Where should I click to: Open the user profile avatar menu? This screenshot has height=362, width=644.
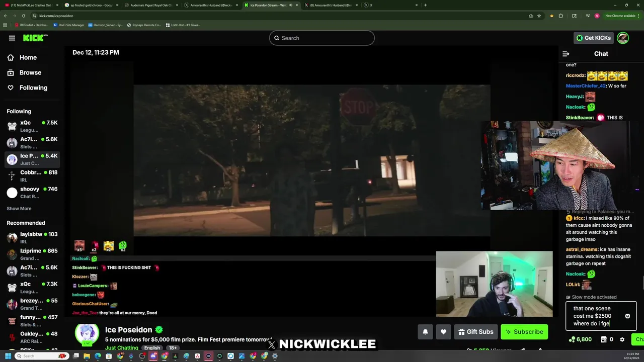point(623,38)
